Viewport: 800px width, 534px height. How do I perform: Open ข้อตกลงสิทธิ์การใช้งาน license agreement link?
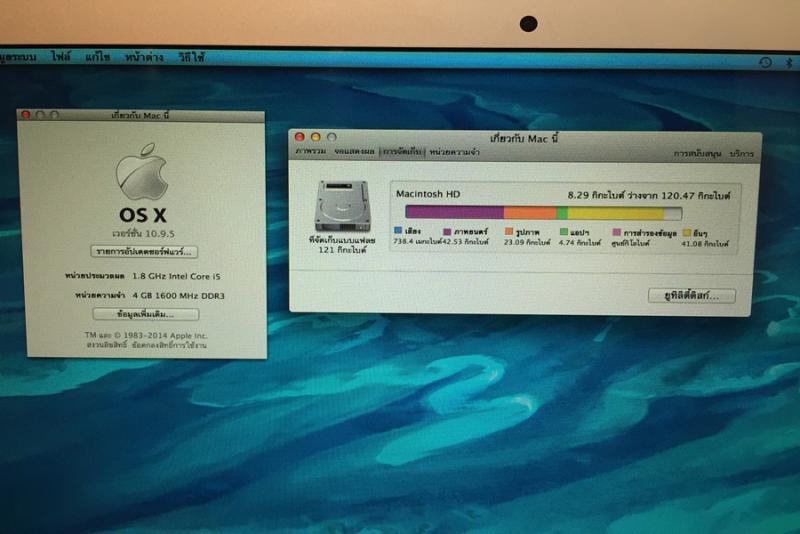tap(169, 345)
